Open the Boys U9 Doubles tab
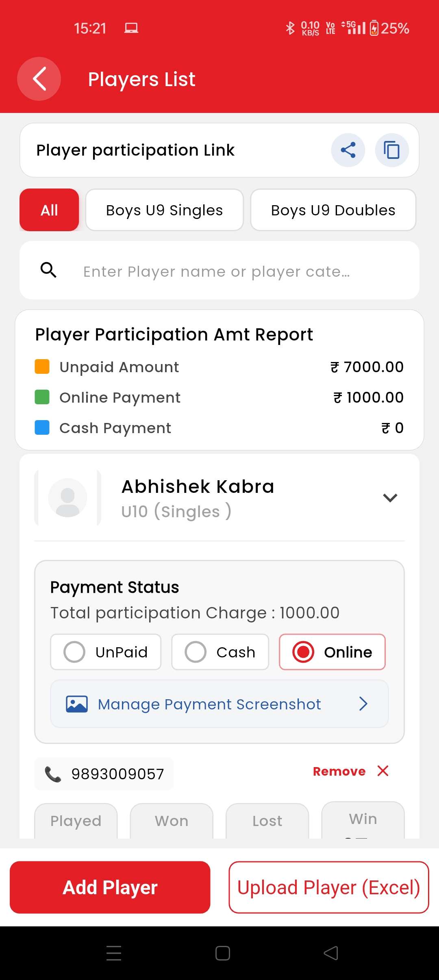The height and width of the screenshot is (980, 439). pos(333,210)
